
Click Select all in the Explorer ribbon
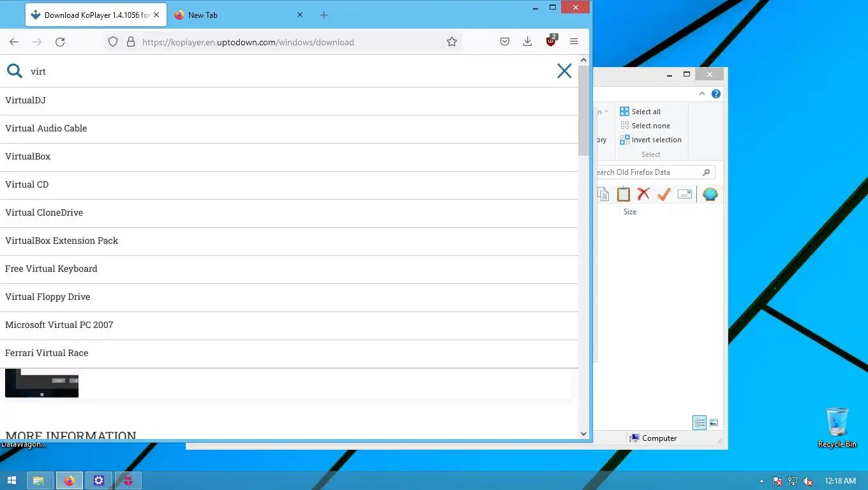pyautogui.click(x=641, y=112)
